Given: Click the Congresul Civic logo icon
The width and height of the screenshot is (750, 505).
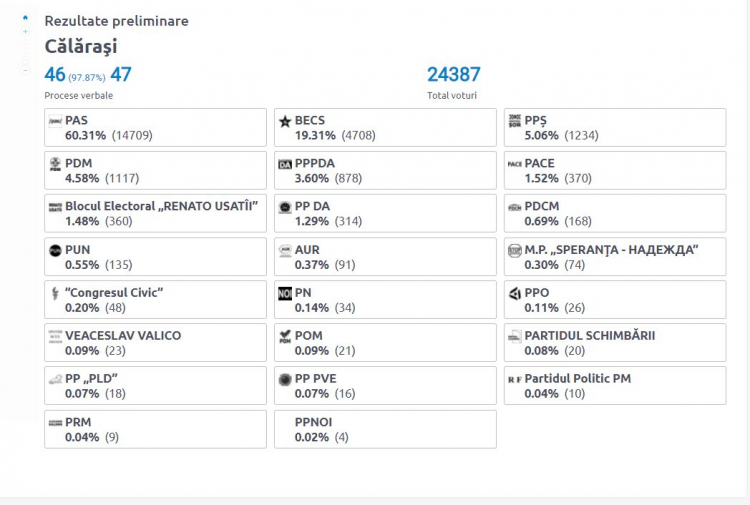Looking at the screenshot, I should click(x=55, y=293).
